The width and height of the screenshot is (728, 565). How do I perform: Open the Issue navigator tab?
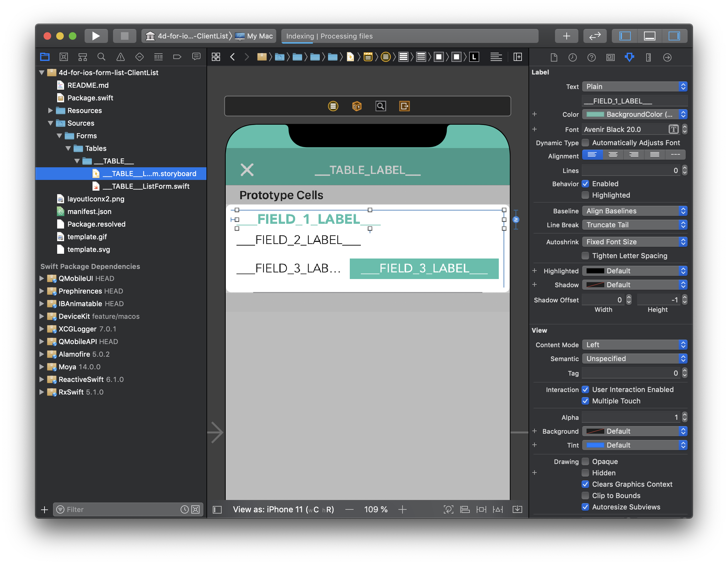pos(120,57)
